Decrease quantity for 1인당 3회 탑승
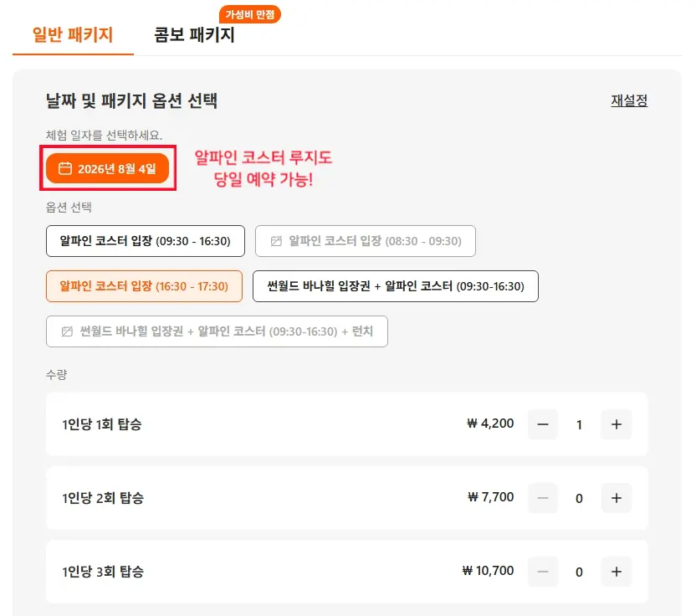Viewport: 696px width, 616px height. pyautogui.click(x=542, y=572)
